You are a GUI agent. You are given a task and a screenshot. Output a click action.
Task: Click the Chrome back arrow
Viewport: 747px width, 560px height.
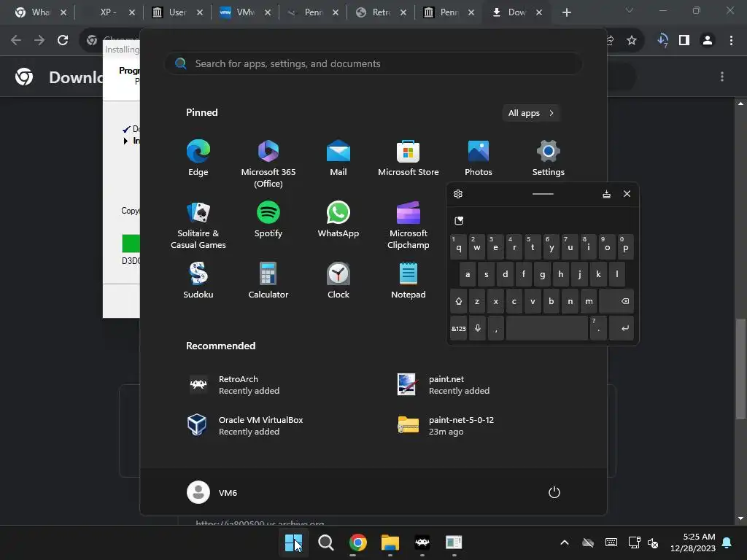[16, 40]
